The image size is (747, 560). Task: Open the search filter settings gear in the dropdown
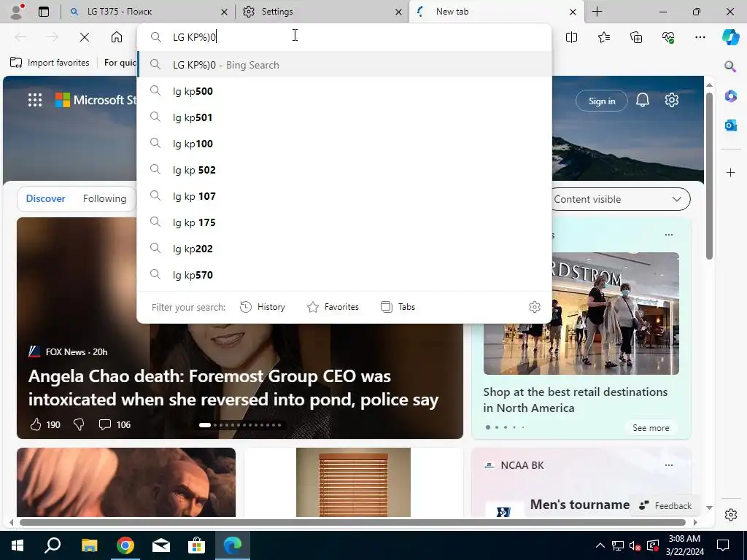[x=535, y=307]
